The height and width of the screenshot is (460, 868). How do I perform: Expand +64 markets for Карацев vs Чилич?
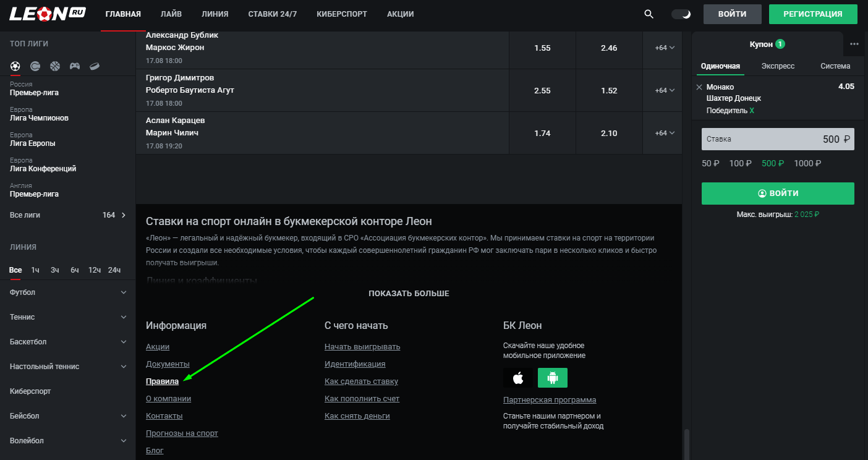click(x=665, y=133)
